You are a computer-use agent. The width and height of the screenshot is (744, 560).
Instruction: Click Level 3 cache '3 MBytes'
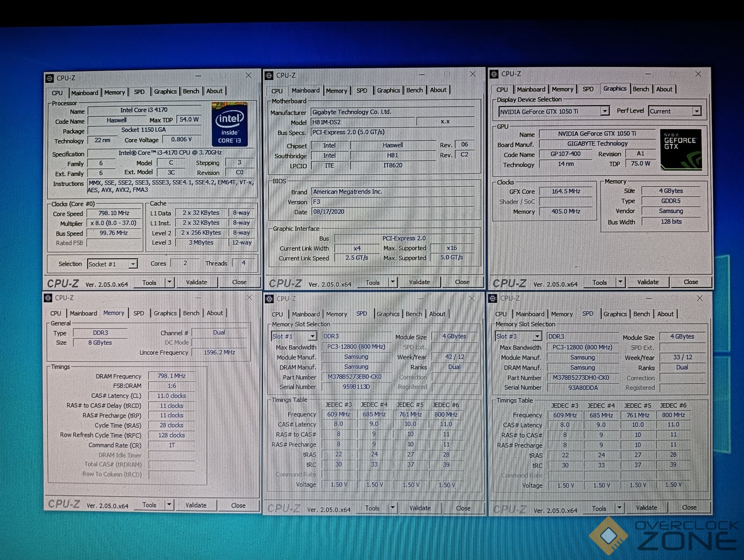pos(201,243)
